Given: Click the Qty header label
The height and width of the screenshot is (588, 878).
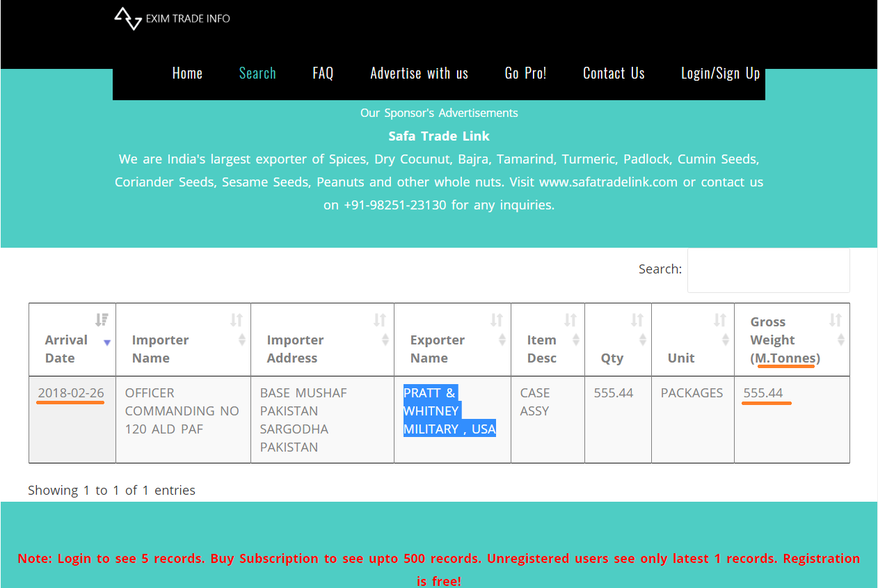Looking at the screenshot, I should pos(612,358).
